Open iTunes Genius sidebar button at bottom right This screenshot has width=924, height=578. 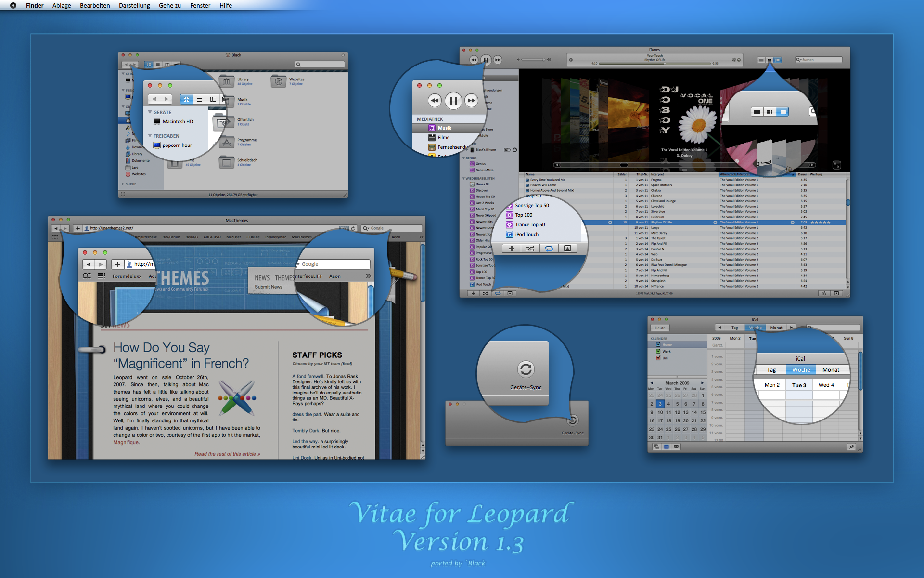click(x=824, y=293)
